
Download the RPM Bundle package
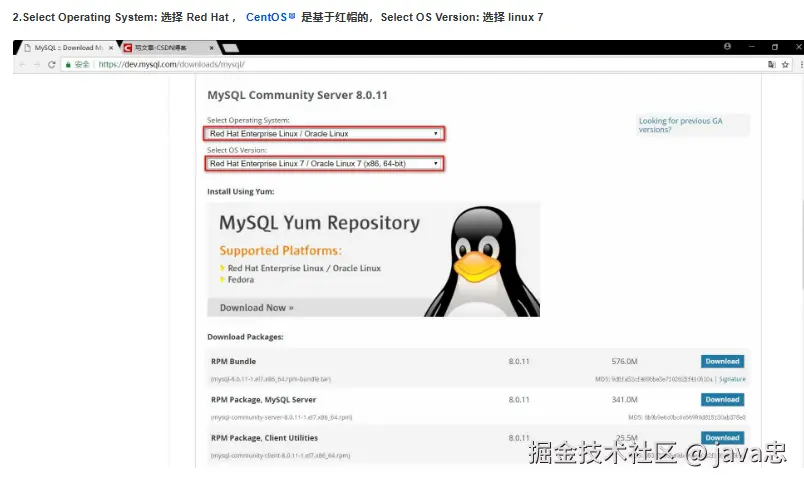(x=722, y=361)
